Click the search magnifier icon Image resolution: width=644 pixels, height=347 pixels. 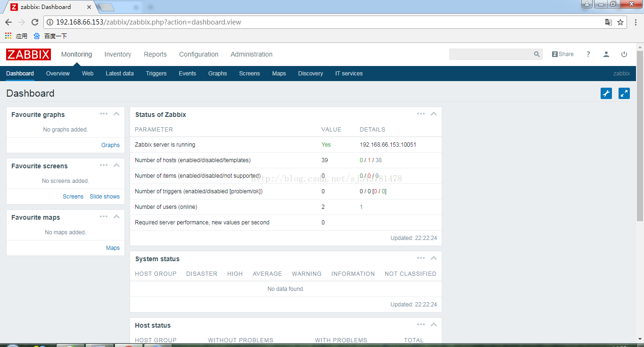(537, 54)
